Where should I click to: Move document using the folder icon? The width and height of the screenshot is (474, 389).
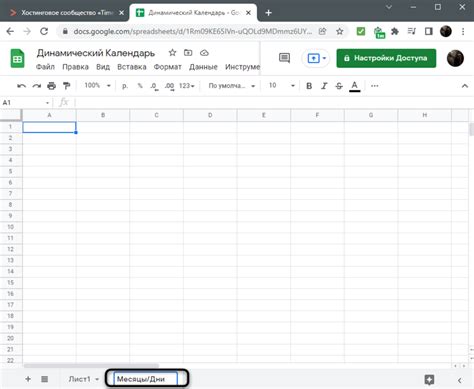tap(188, 53)
